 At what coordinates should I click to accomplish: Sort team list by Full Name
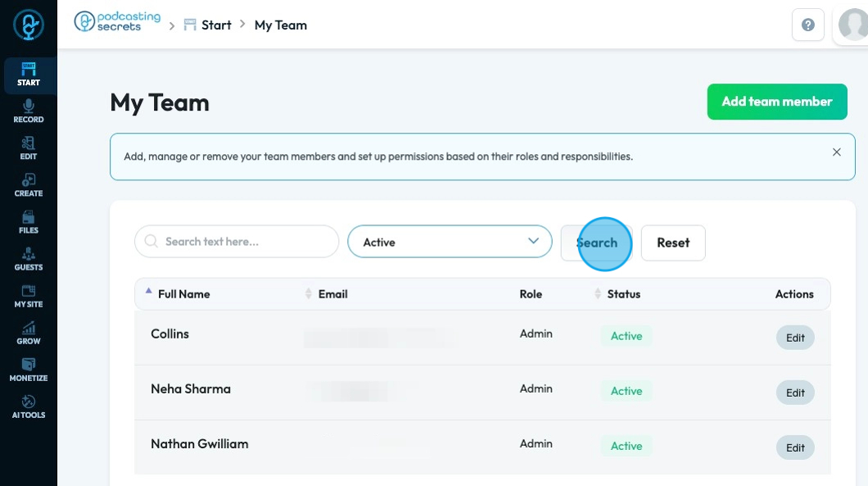[x=183, y=294]
